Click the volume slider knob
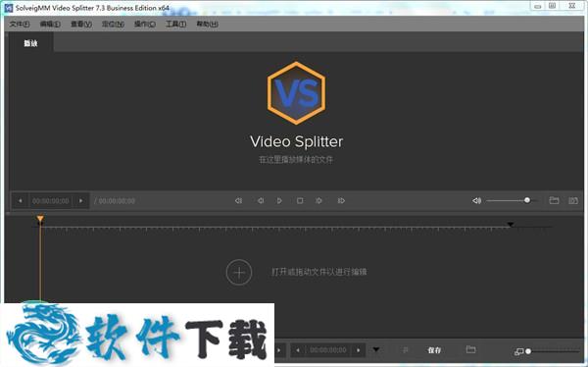 [x=527, y=200]
